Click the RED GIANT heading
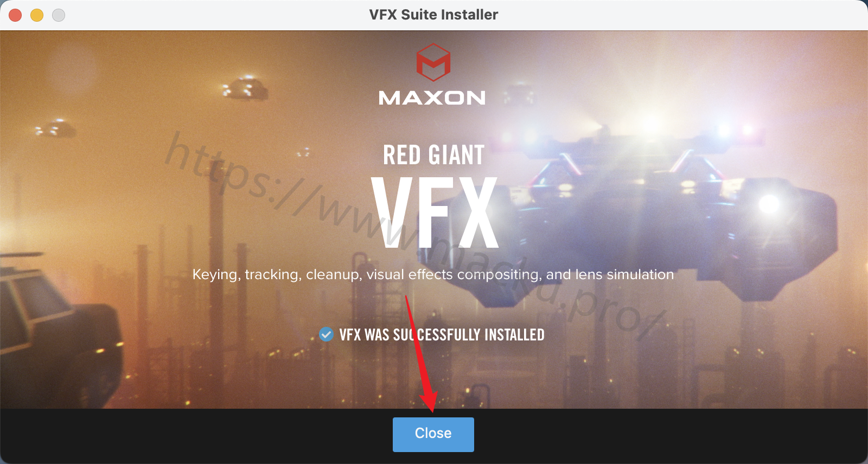Viewport: 868px width, 464px height. 433,155
